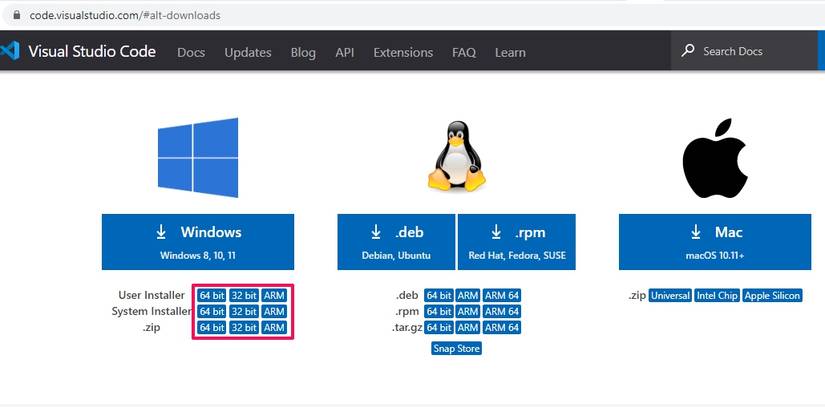
Task: Download the Mac build button
Action: click(x=714, y=241)
